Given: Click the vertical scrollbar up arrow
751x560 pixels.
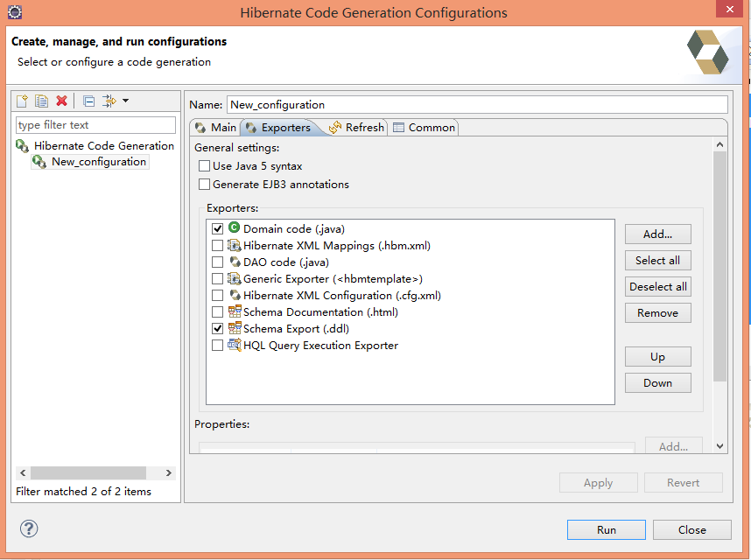Looking at the screenshot, I should pos(719,144).
